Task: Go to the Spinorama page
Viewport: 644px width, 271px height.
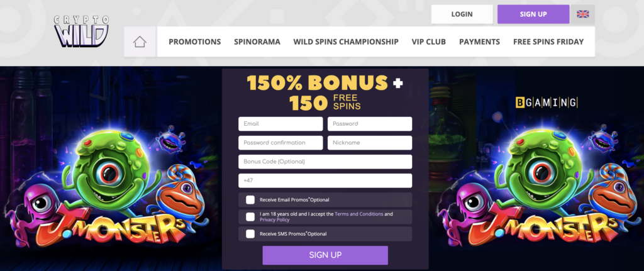Action: pos(257,42)
